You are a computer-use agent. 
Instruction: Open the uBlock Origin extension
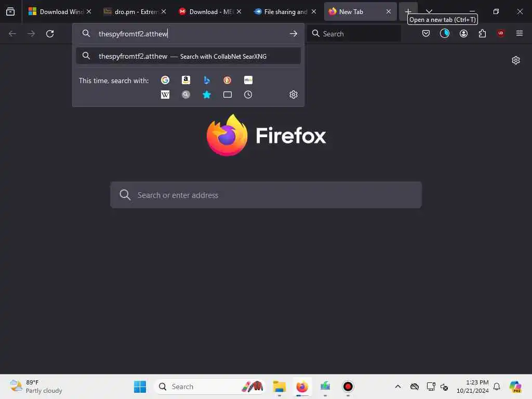(501, 33)
